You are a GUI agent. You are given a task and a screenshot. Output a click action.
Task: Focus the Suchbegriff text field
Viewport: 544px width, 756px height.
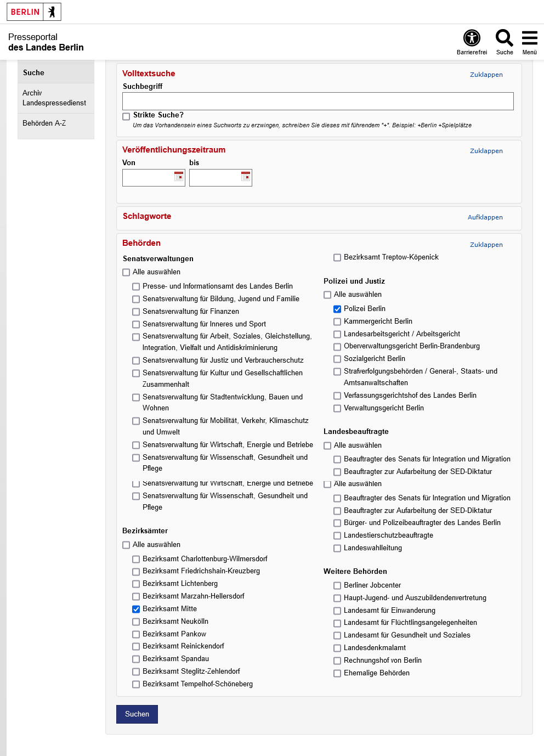[318, 101]
